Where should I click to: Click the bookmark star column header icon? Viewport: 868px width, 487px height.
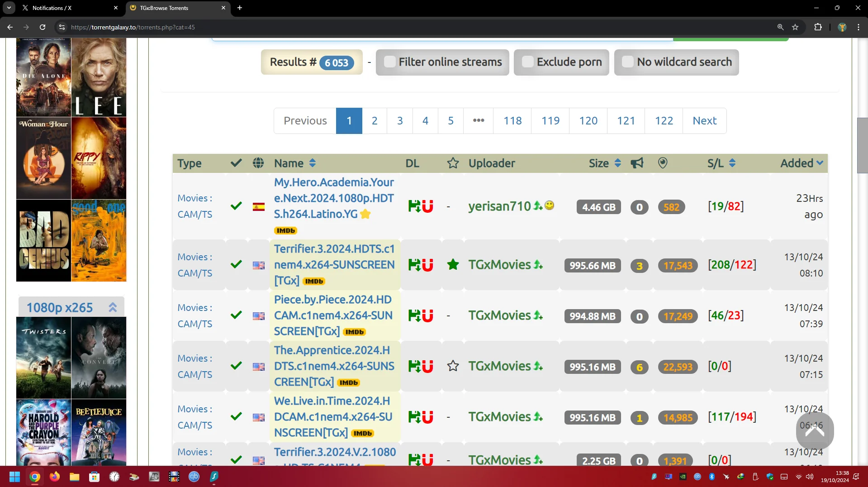[453, 163]
